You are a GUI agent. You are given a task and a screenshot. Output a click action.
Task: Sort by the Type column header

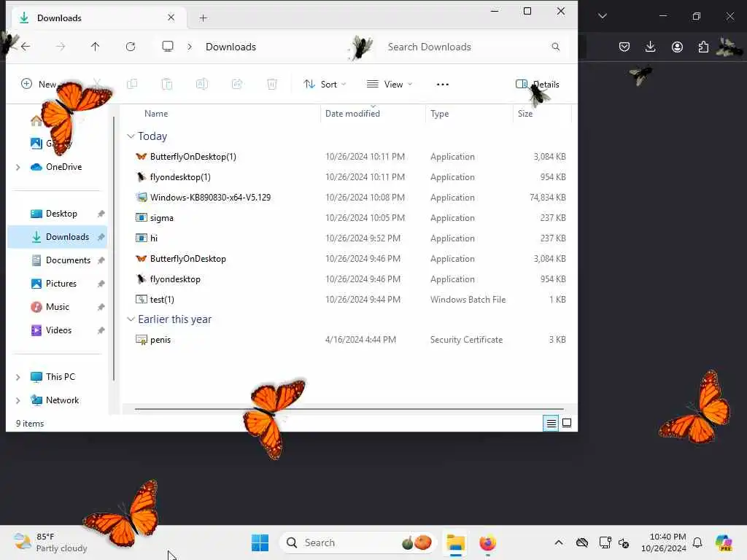coord(440,113)
